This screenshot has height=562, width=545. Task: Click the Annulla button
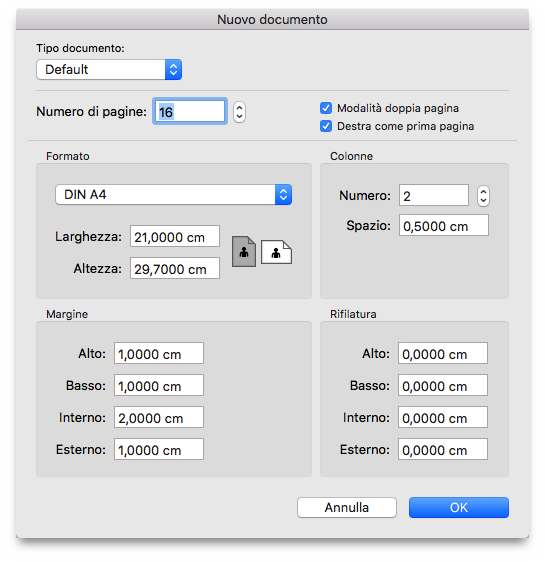pos(346,507)
